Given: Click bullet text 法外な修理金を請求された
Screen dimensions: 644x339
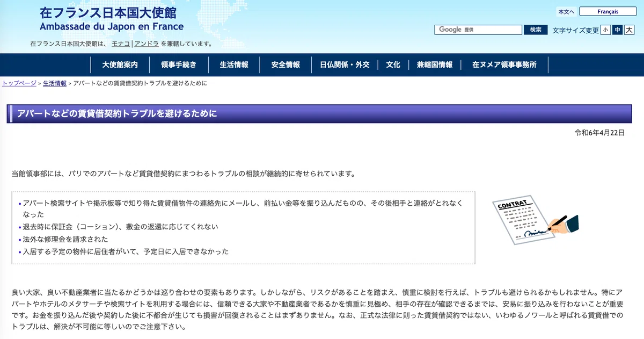Looking at the screenshot, I should [x=65, y=239].
